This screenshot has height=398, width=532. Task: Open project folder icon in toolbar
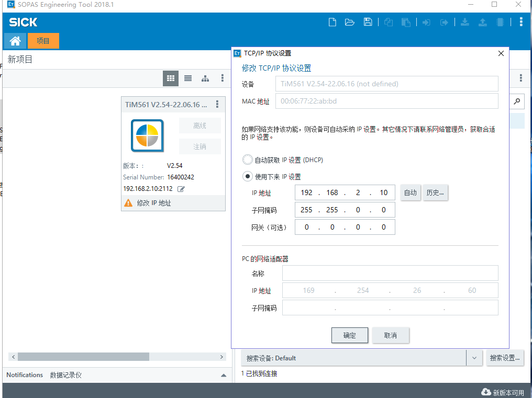349,22
